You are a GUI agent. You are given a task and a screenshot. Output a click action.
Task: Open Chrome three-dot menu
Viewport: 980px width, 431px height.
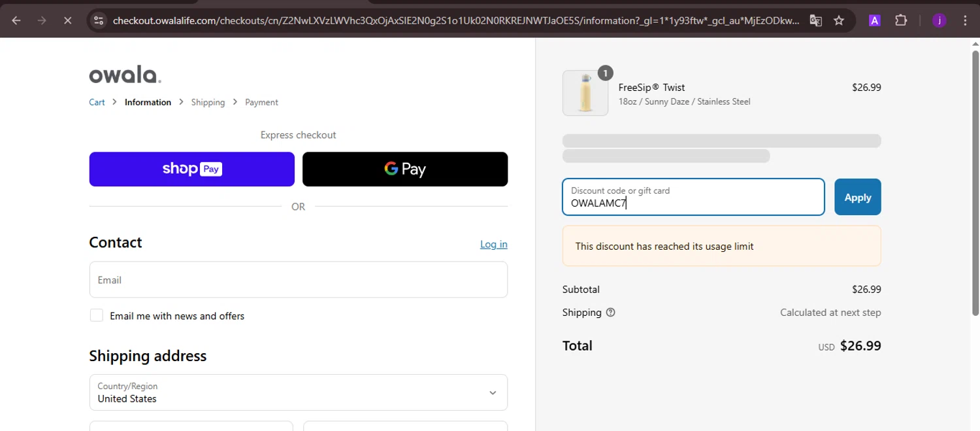coord(966,20)
